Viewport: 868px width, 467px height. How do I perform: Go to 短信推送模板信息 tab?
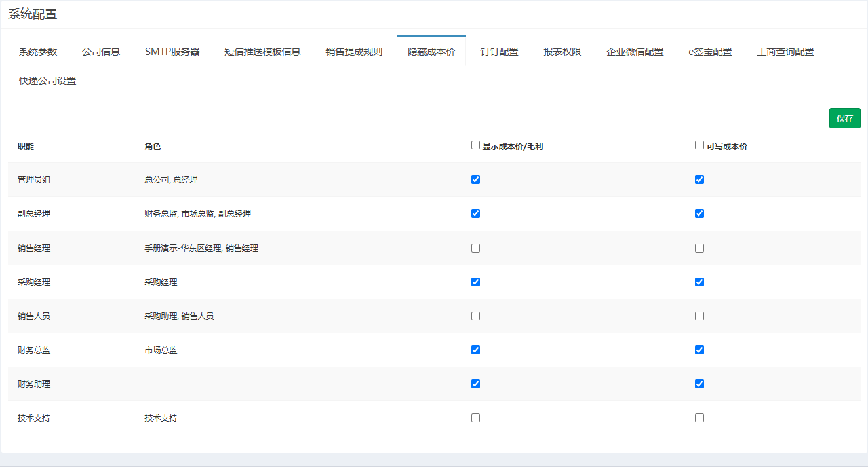coord(262,52)
